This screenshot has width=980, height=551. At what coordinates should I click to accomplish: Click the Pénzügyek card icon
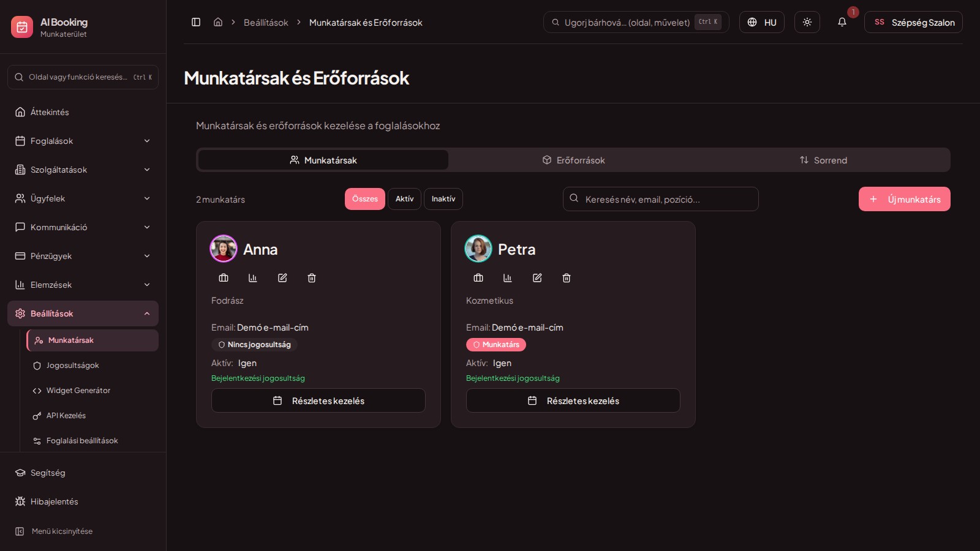pos(20,256)
